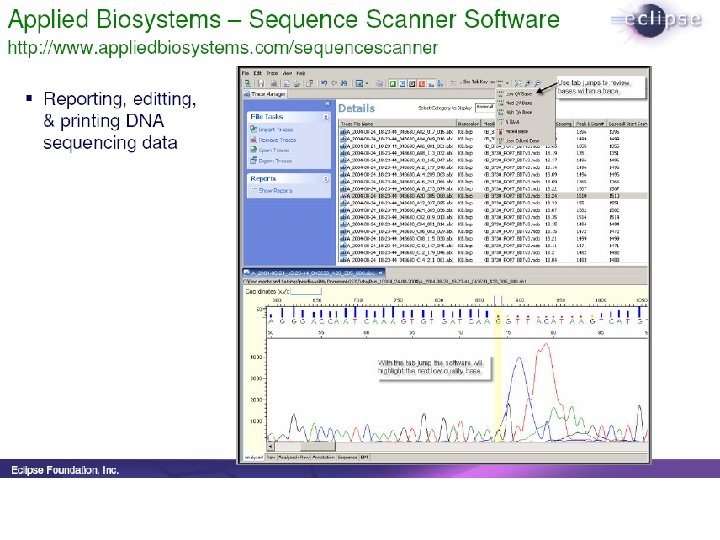Image resolution: width=720 pixels, height=540 pixels.
Task: Click the Basecaller column header
Action: click(x=468, y=124)
